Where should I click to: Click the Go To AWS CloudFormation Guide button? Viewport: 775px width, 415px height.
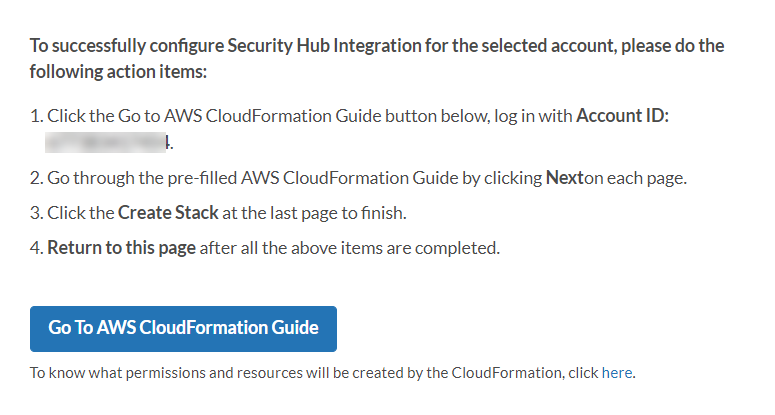[183, 329]
